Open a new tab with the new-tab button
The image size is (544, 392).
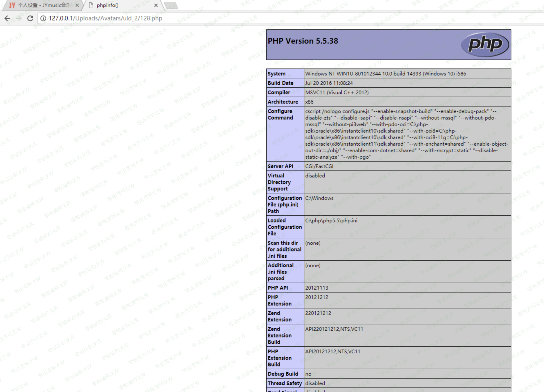[172, 5]
